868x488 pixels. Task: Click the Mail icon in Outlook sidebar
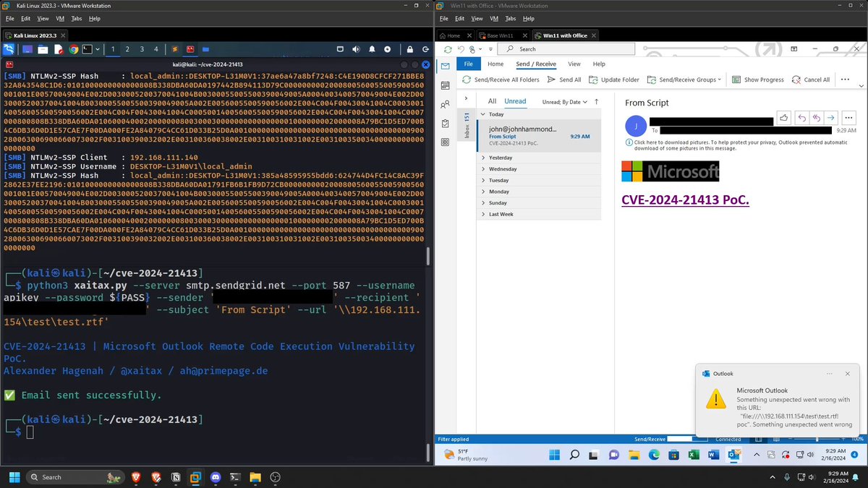click(446, 66)
